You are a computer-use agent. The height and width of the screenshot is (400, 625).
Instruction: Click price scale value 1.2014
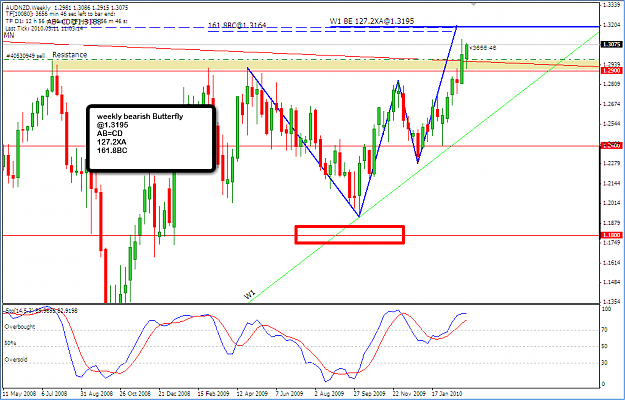click(x=612, y=203)
